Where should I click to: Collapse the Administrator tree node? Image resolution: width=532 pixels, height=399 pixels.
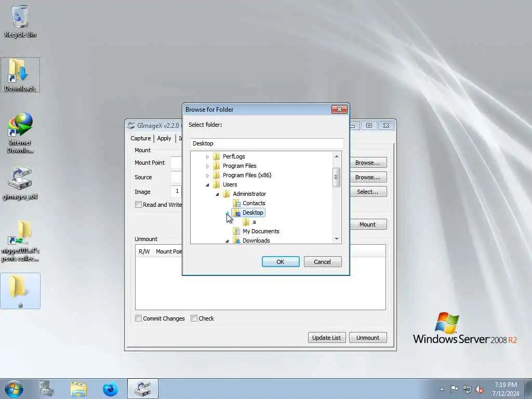(218, 194)
